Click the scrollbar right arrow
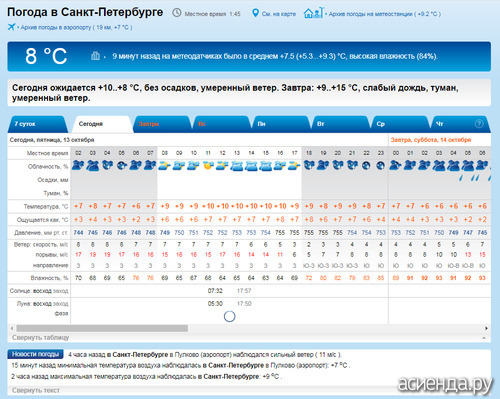The width and height of the screenshot is (500, 399). coord(486,328)
